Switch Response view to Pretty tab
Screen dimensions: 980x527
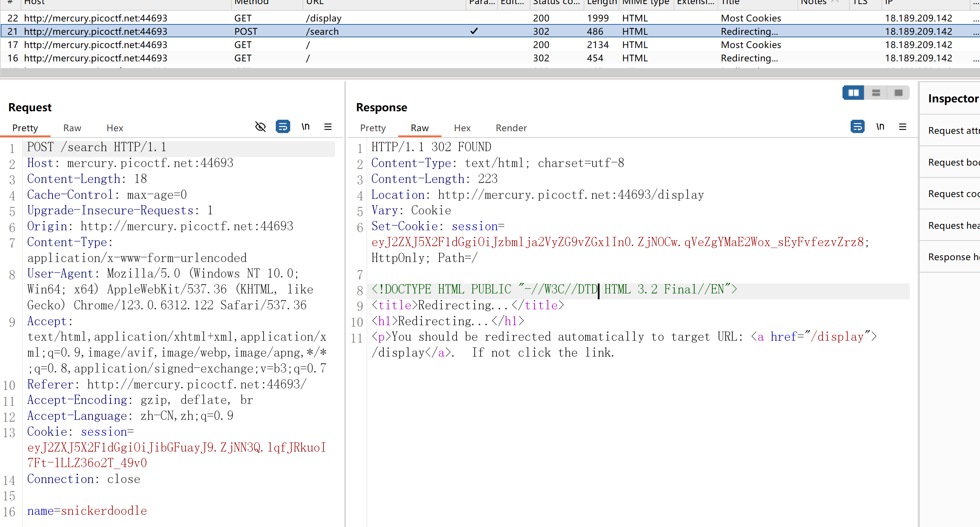[x=373, y=128]
